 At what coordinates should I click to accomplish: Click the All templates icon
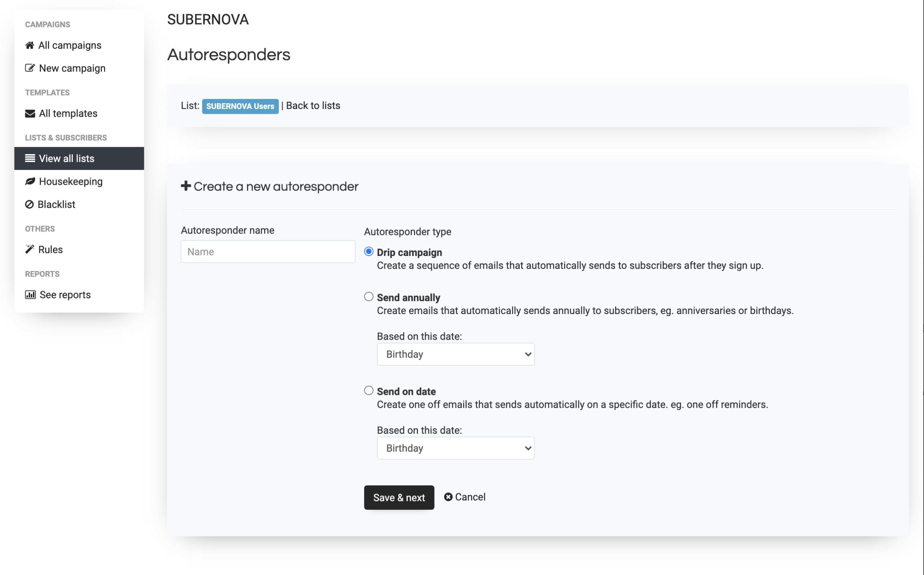click(x=29, y=113)
